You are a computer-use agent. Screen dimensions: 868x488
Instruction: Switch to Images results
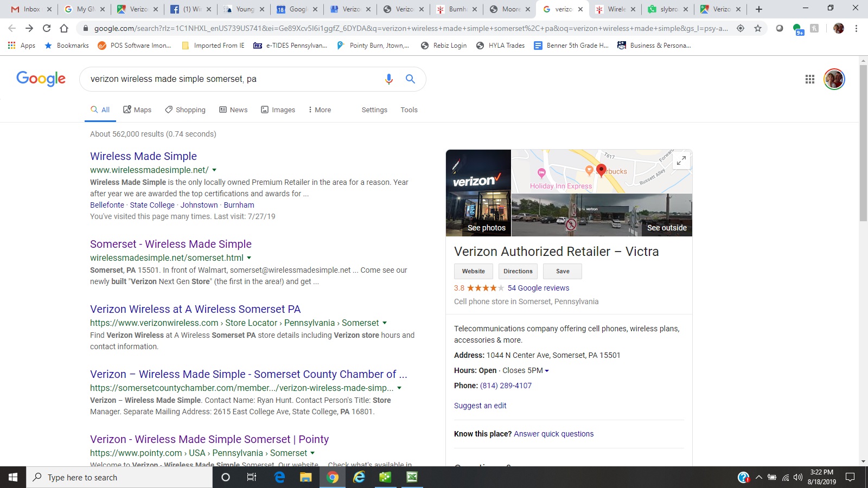278,110
